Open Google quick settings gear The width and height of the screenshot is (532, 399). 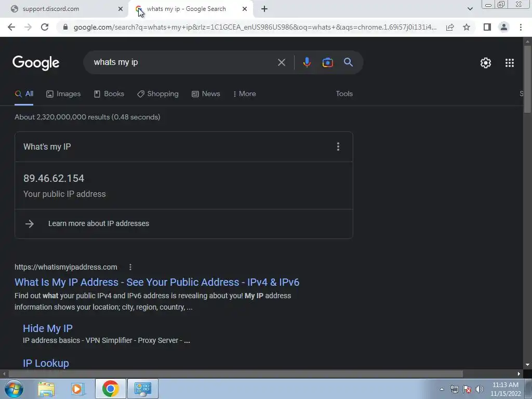click(x=486, y=63)
